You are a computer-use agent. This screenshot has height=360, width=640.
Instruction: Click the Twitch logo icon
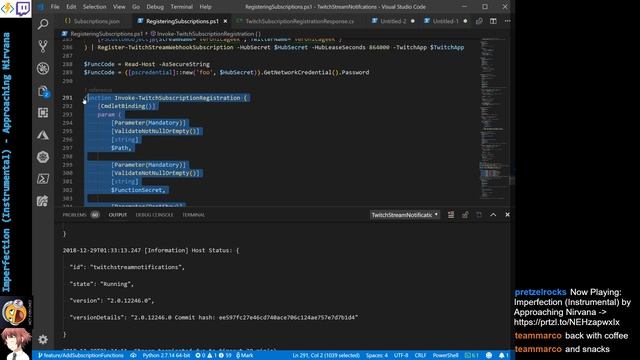22,9
